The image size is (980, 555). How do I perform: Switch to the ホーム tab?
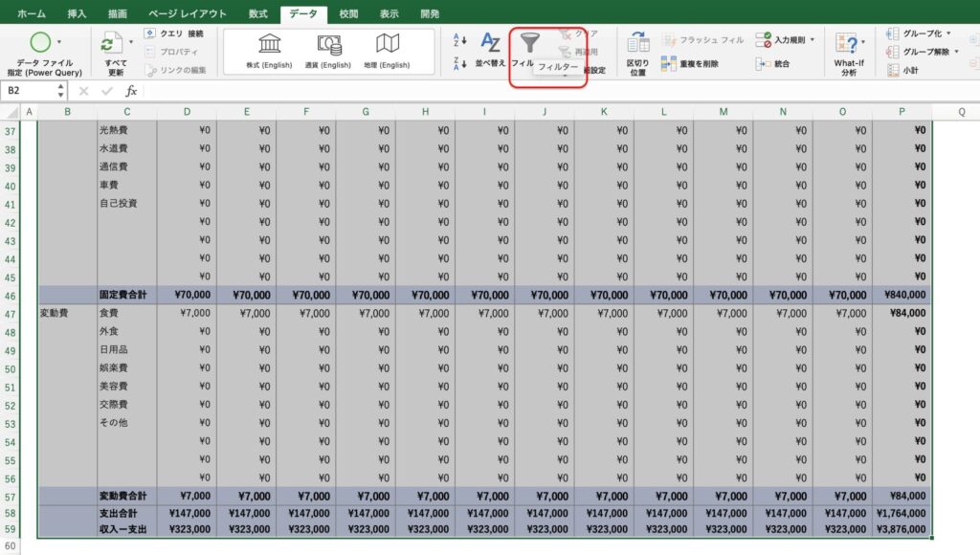32,14
